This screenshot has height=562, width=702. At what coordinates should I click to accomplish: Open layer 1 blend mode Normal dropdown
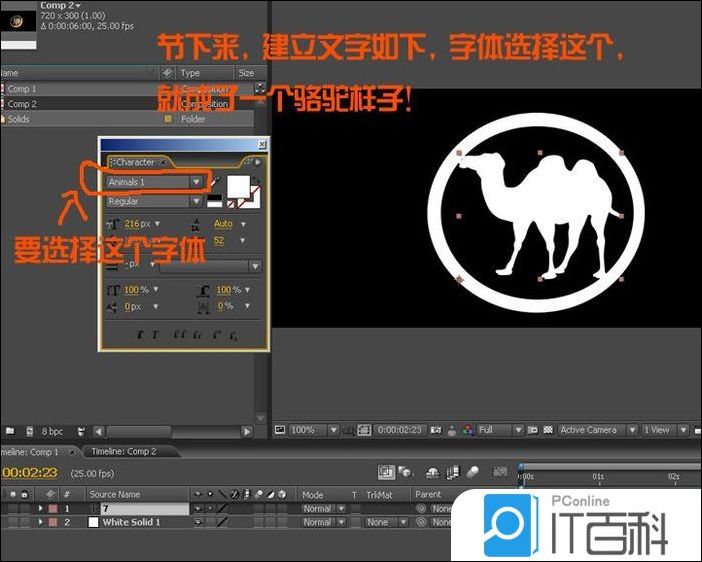pyautogui.click(x=324, y=509)
